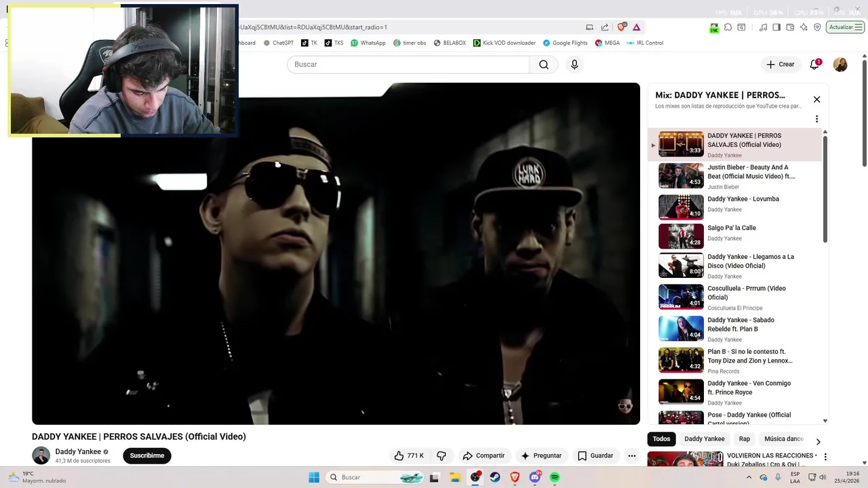Open the Kick VOD downloader bookmark

(x=505, y=43)
